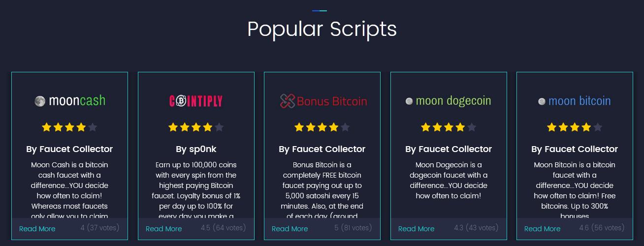
Task: Open Read More for Cointiply
Action: tap(164, 229)
